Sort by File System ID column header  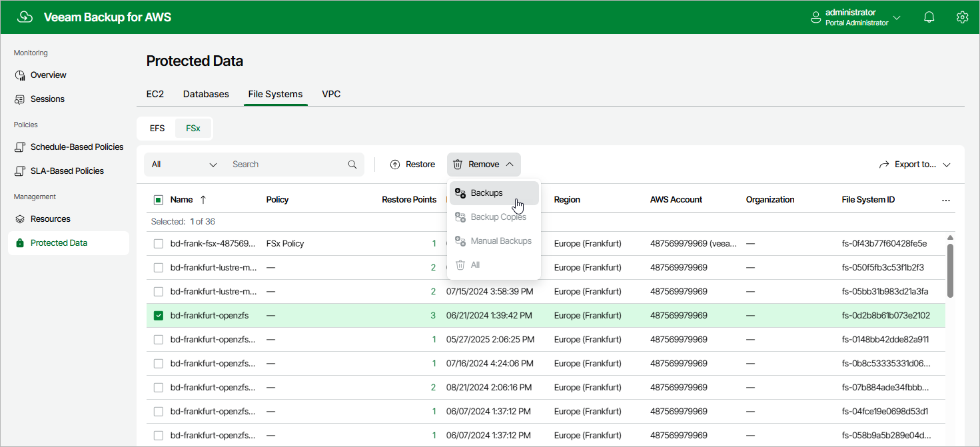868,200
